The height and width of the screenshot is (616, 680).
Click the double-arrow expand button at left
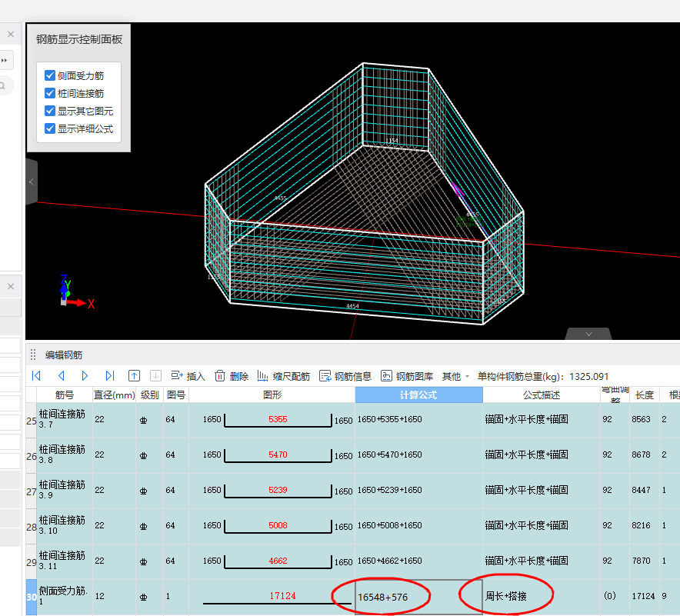pyautogui.click(x=5, y=60)
